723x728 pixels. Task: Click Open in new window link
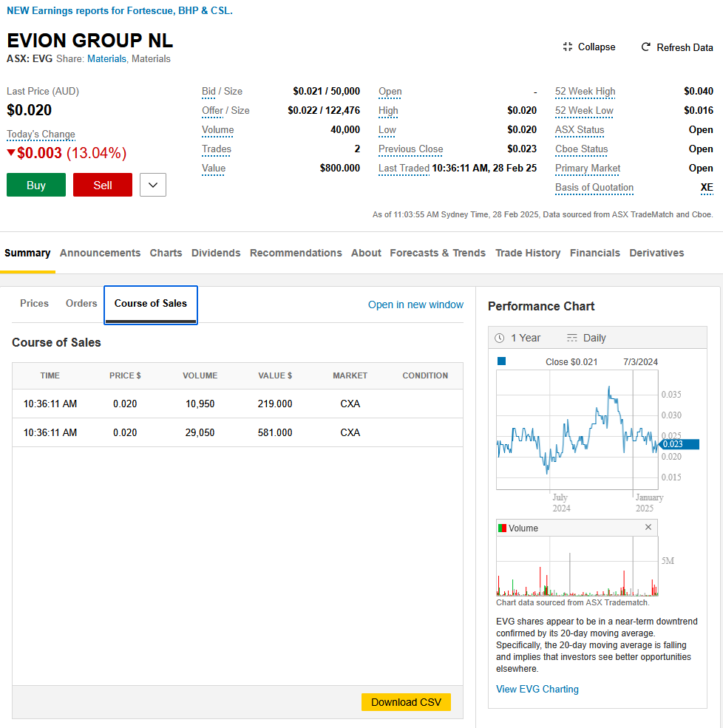click(415, 305)
